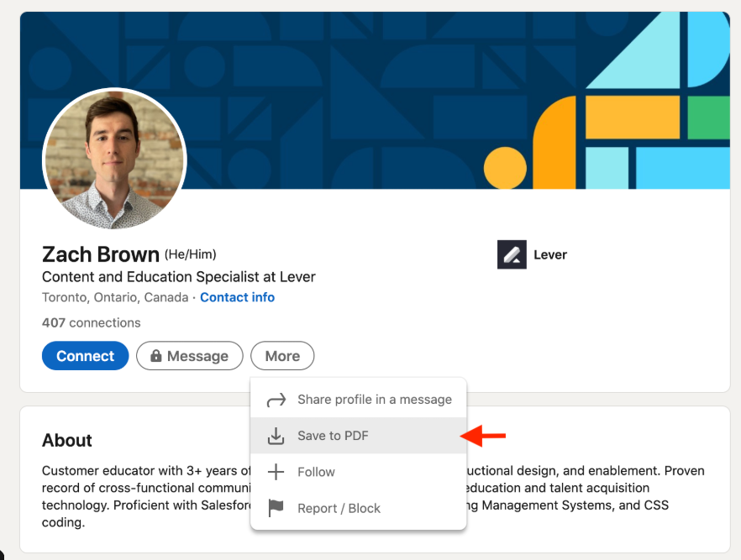Open the More options dropdown

click(282, 356)
